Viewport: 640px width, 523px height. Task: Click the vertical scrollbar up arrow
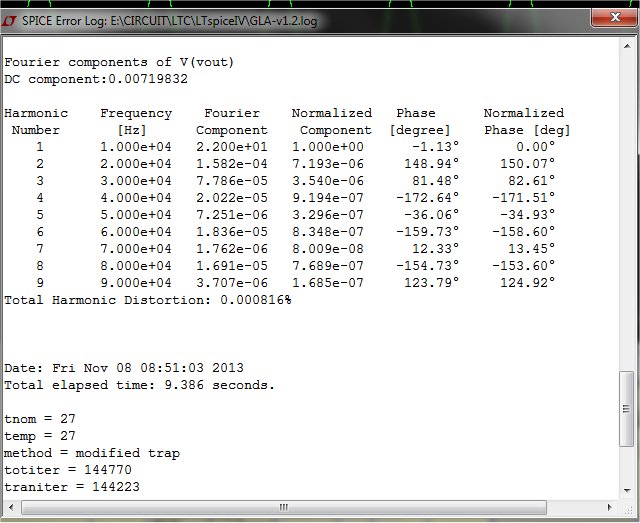(627, 46)
